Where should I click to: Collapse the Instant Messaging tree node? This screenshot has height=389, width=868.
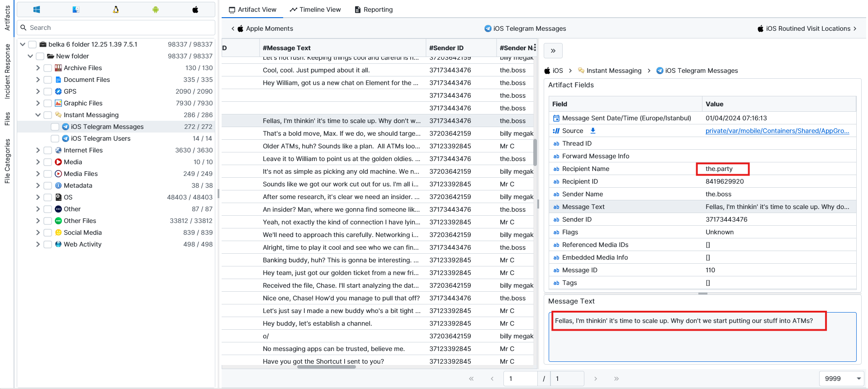tap(38, 115)
